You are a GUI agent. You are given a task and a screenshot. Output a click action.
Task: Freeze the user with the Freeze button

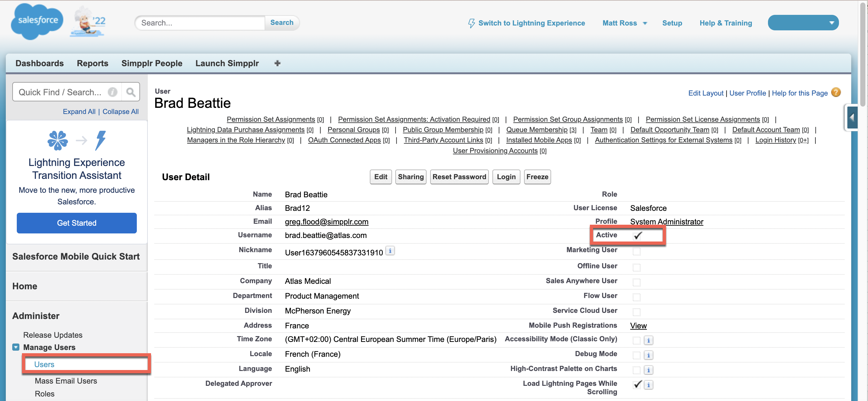(x=537, y=177)
